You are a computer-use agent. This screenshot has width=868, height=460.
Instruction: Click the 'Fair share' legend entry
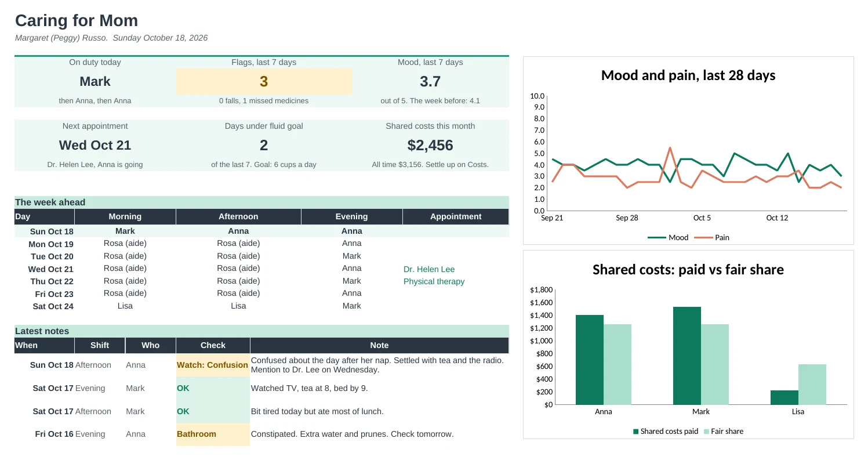point(724,431)
